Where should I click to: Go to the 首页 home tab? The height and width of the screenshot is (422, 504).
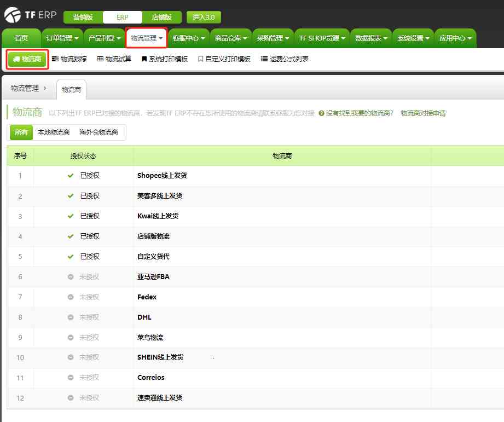21,38
